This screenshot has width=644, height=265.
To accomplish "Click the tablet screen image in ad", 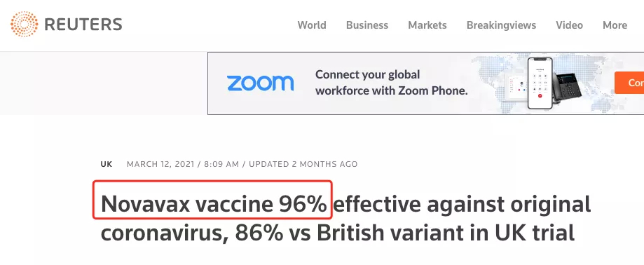I will click(518, 86).
